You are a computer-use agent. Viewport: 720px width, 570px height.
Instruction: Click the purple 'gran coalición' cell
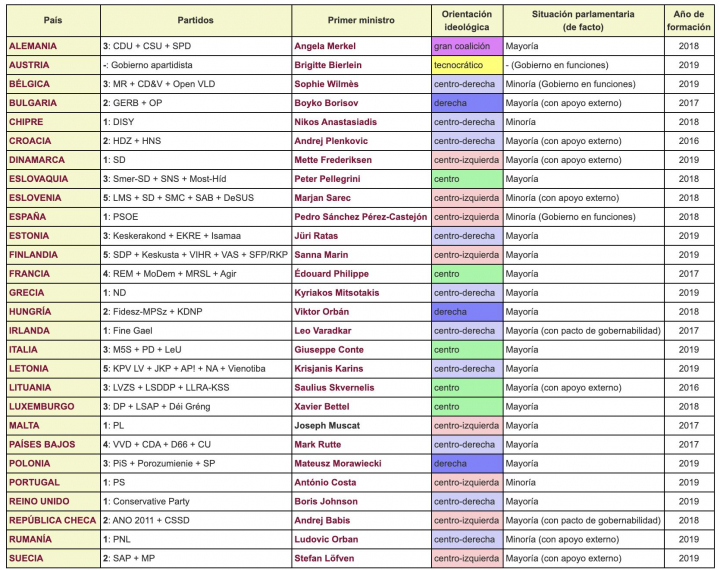point(464,46)
